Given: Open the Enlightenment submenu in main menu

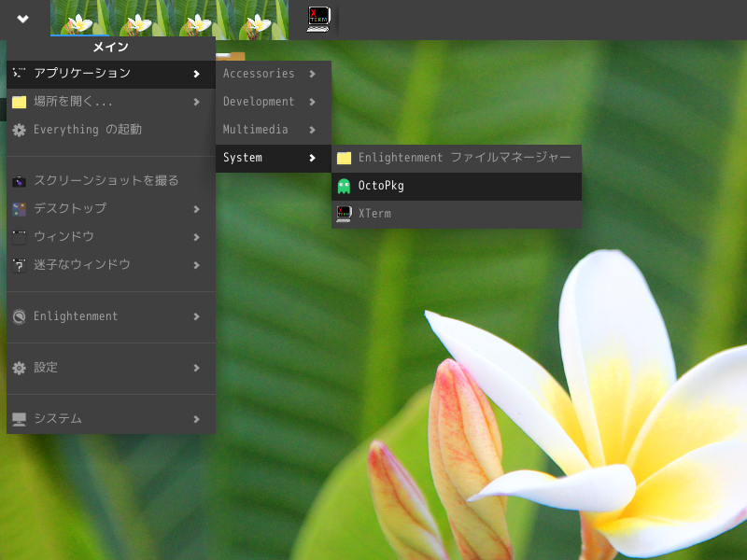Looking at the screenshot, I should pyautogui.click(x=111, y=316).
